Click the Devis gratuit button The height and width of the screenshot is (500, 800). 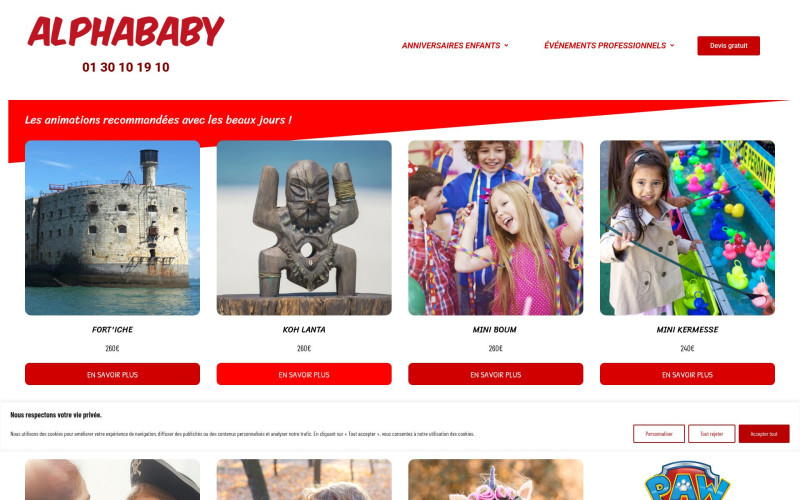[x=728, y=45]
